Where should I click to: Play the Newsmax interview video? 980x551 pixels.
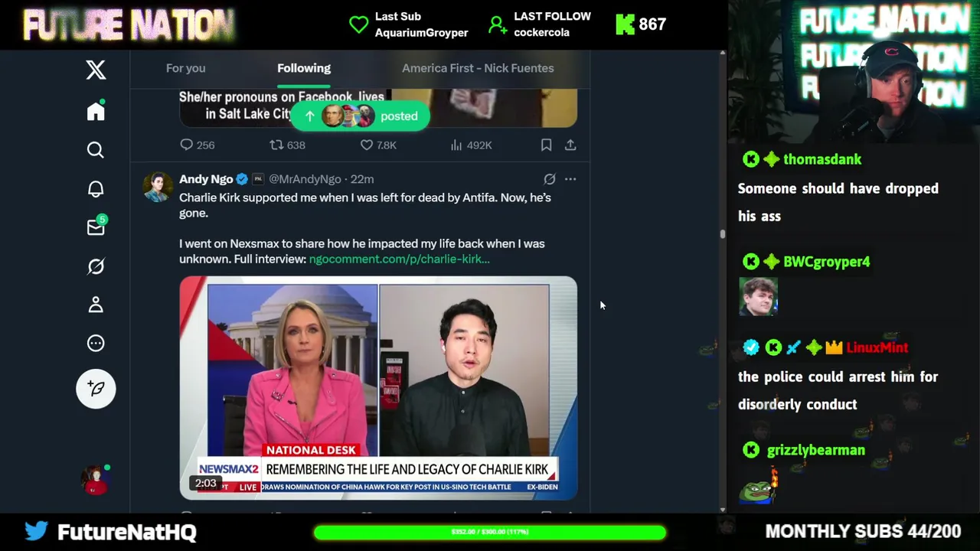[378, 388]
